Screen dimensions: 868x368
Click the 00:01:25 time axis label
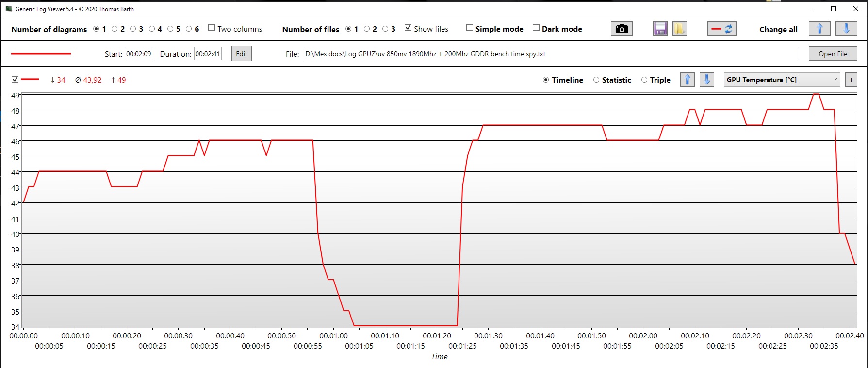[x=462, y=346]
